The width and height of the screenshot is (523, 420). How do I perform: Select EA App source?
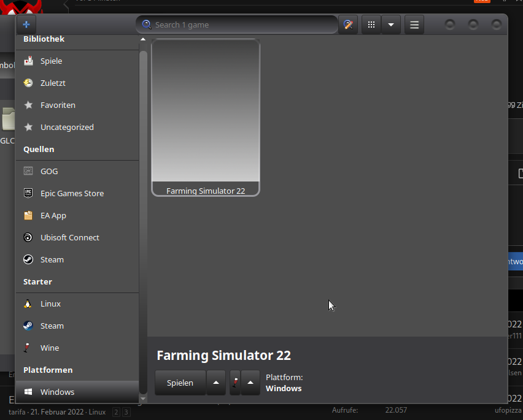pos(77,215)
